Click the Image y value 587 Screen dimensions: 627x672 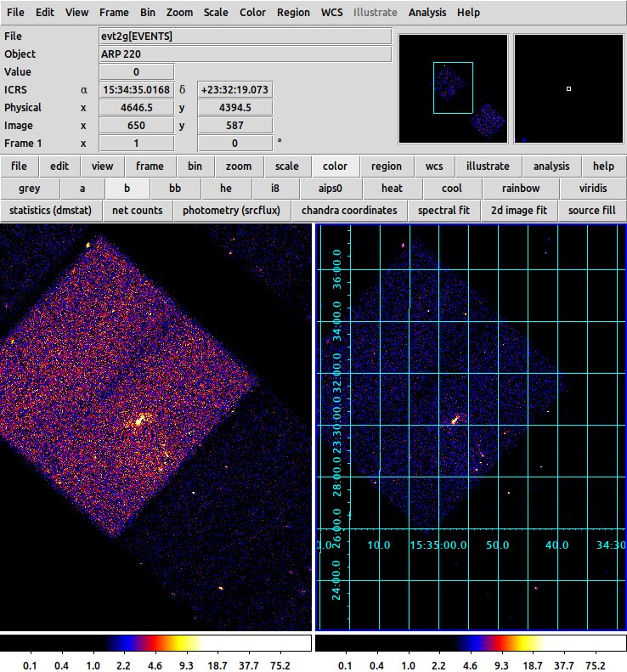pyautogui.click(x=234, y=126)
